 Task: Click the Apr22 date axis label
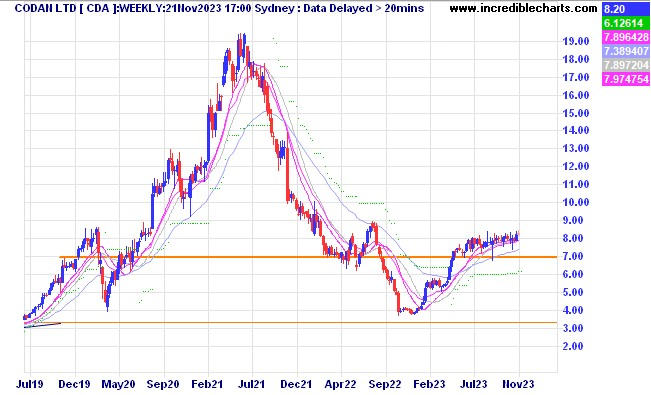tap(340, 384)
